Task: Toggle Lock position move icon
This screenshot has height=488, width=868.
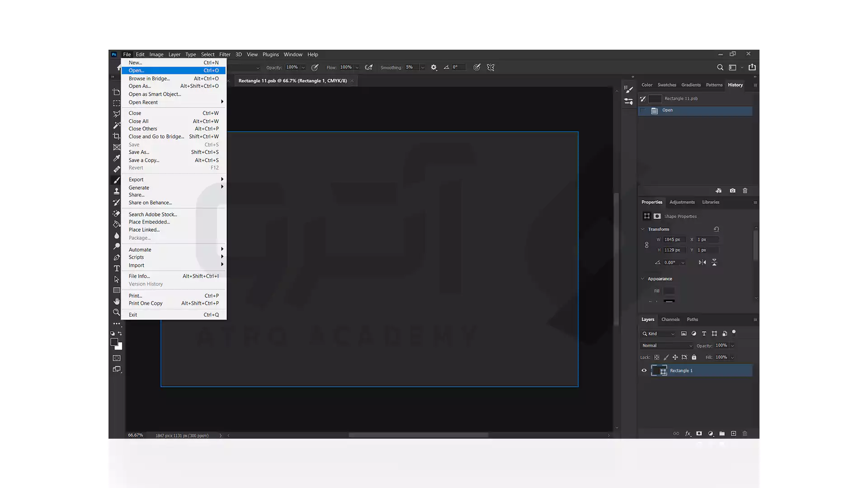Action: tap(675, 357)
